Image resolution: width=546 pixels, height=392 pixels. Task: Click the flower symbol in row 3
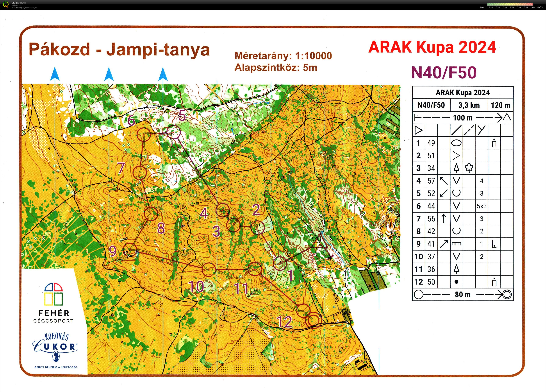tap(469, 168)
